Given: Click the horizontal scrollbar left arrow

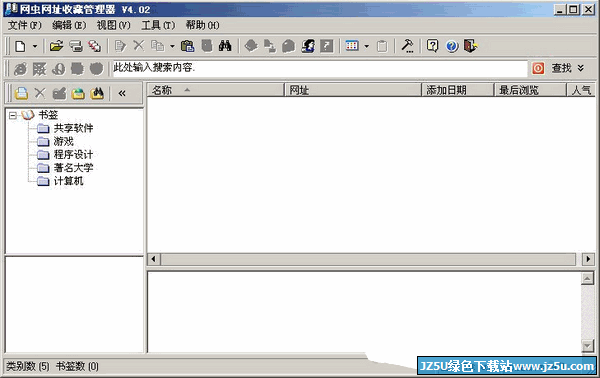Looking at the screenshot, I should coord(153,259).
